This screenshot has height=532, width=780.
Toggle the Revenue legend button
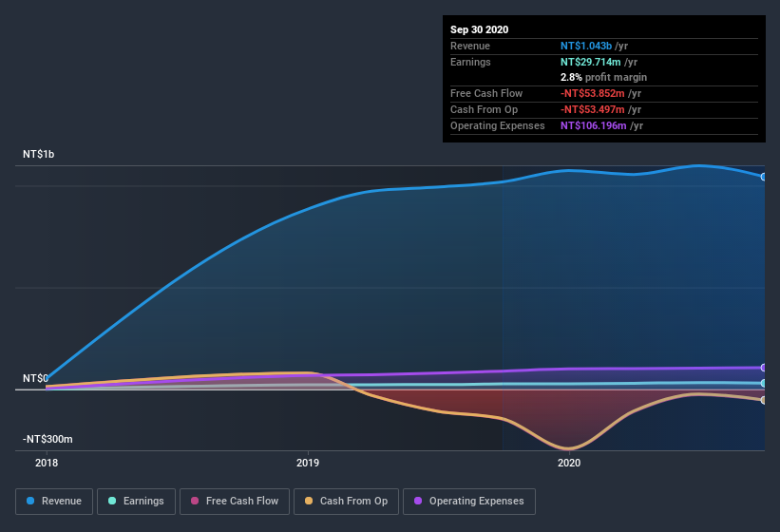54,502
